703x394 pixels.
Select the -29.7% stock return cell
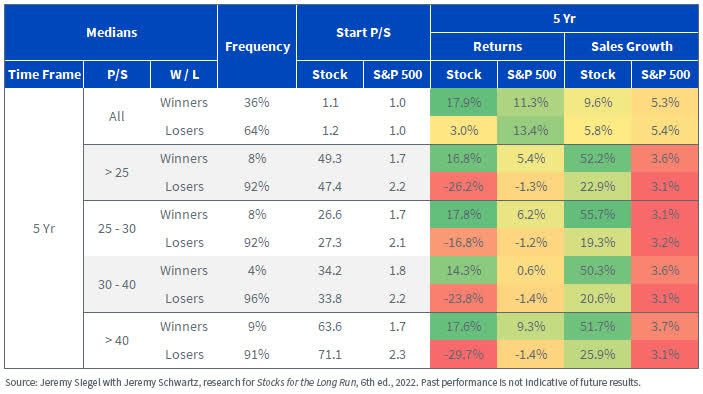point(464,355)
